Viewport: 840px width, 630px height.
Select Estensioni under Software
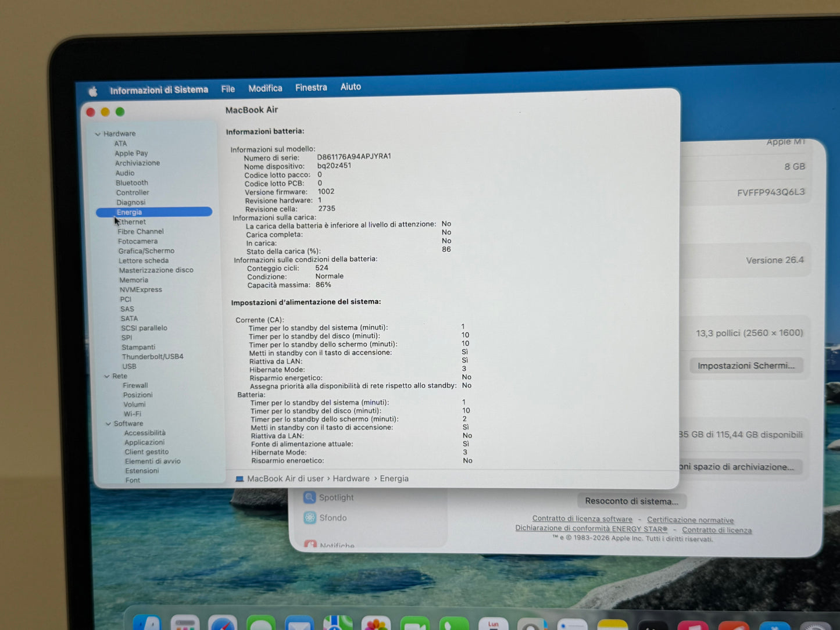(x=142, y=471)
